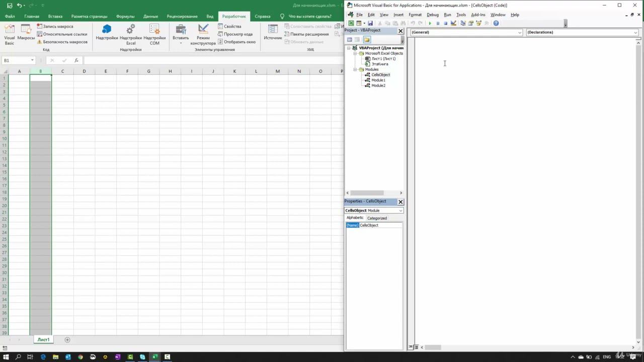Switch to the Categorized properties tab
The image size is (644, 362).
tap(377, 218)
